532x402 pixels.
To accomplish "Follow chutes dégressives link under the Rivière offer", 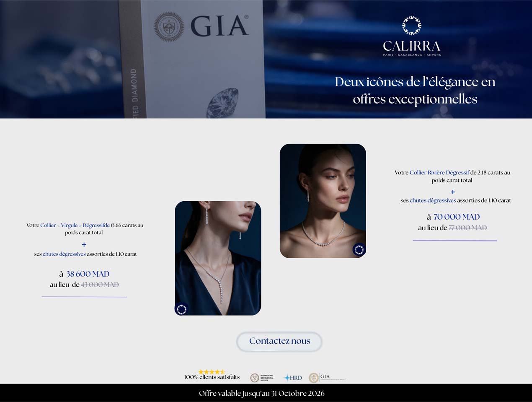I will [x=433, y=200].
